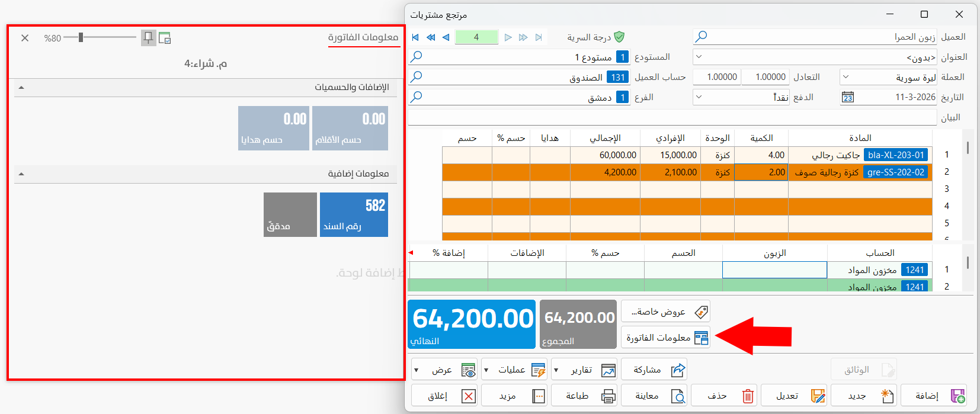Image resolution: width=980 pixels, height=414 pixels.
Task: Click the طباعة printer button
Action: [x=584, y=396]
